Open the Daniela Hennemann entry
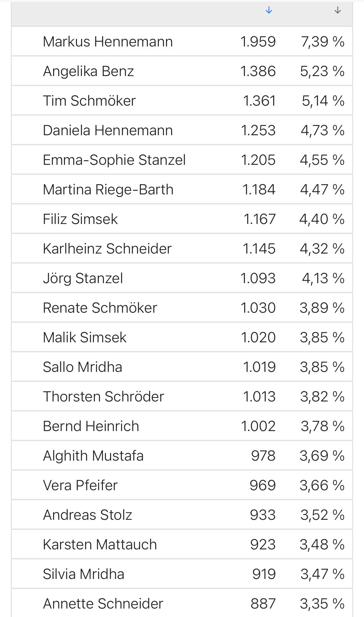364x617 pixels. pyautogui.click(x=182, y=130)
